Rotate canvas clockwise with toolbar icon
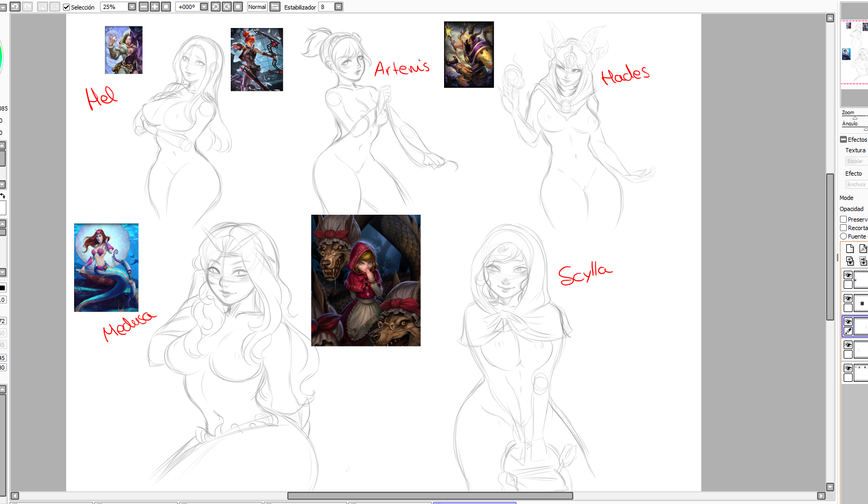868x504 pixels. point(227,7)
